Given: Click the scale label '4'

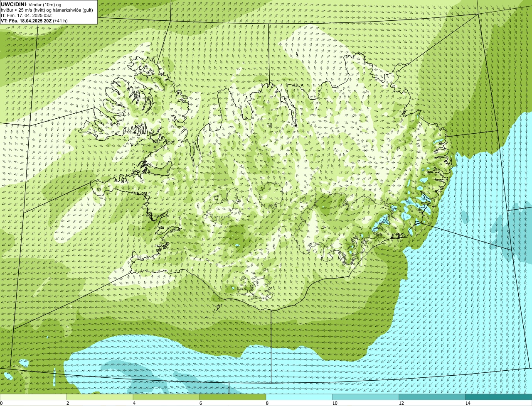Looking at the screenshot, I should pos(134,403).
